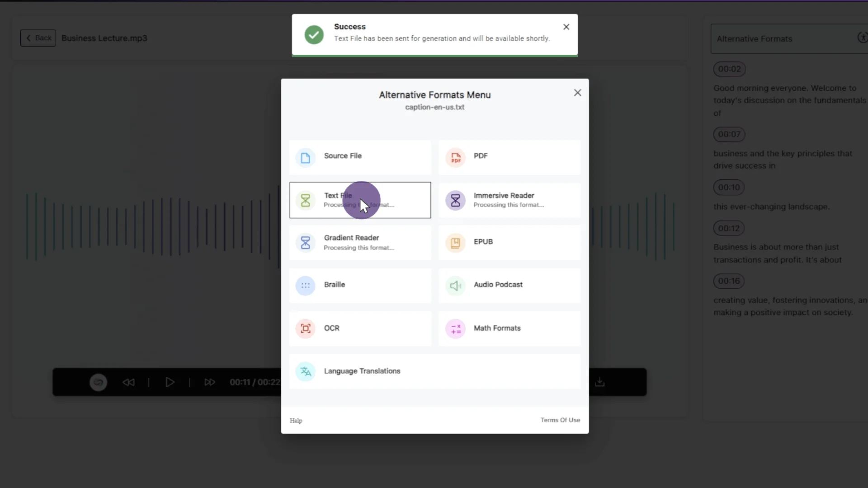The height and width of the screenshot is (488, 868).
Task: Click the Text File hourglass icon
Action: point(306,200)
